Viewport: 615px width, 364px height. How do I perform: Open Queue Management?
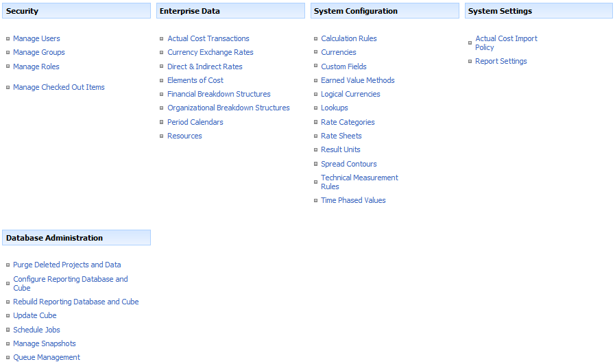point(47,357)
